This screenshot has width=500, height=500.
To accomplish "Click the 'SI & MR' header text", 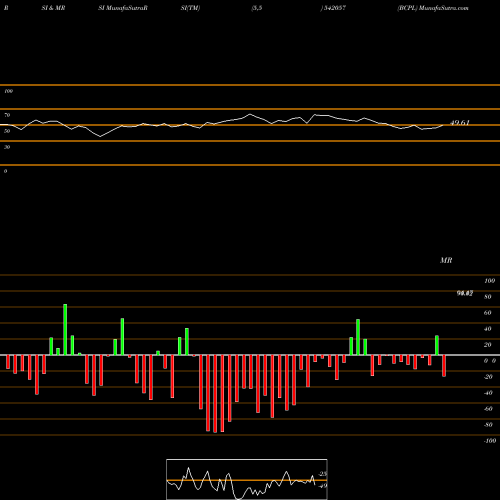I will click(53, 8).
